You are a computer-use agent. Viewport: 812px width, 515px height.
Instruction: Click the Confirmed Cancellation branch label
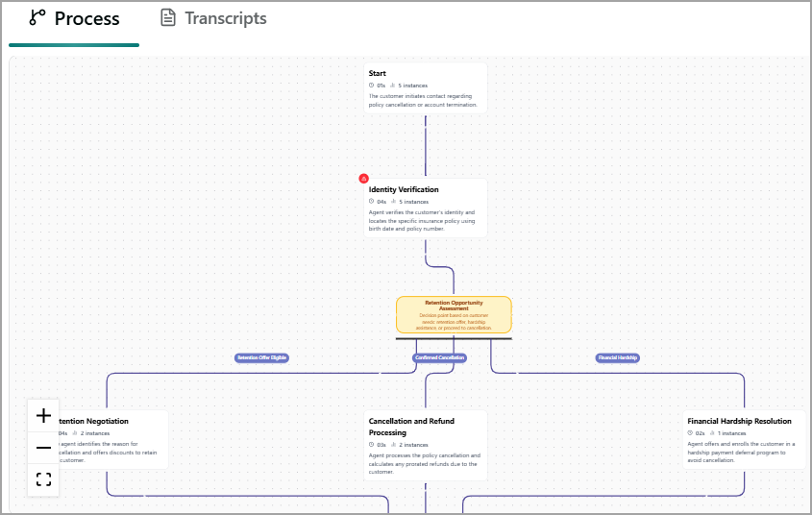(x=440, y=357)
